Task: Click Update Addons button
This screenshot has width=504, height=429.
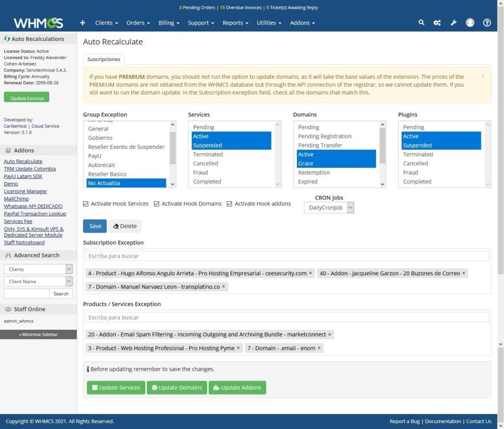Action: click(x=237, y=388)
